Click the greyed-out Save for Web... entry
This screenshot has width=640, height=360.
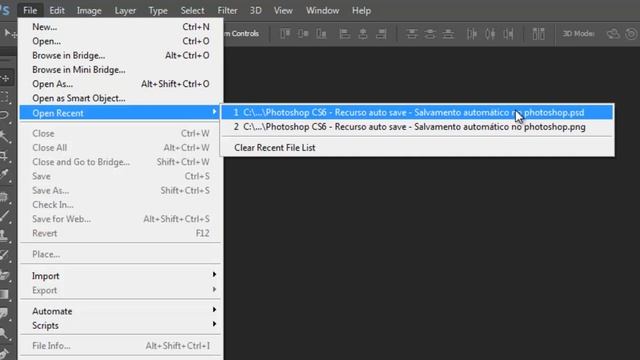point(120,219)
